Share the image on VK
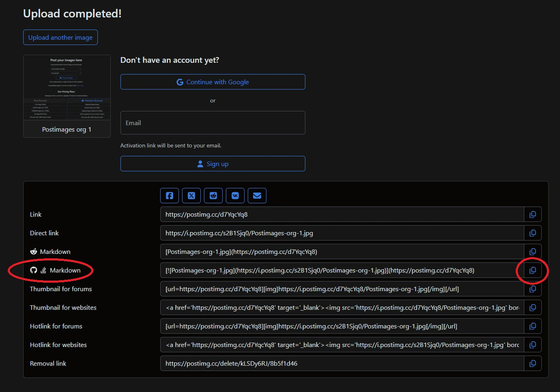 [x=235, y=196]
